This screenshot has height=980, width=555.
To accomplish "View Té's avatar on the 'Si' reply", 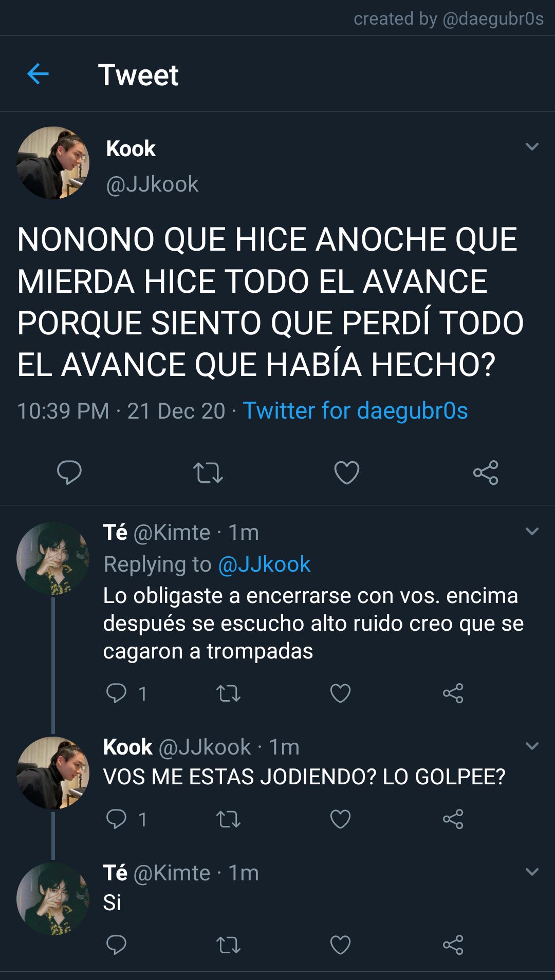I will [x=53, y=899].
